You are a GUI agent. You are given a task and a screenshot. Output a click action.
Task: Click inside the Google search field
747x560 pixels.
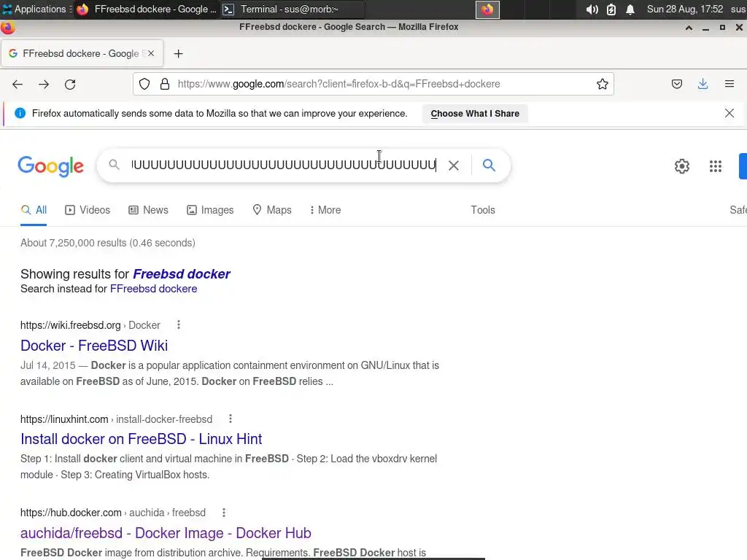(x=284, y=166)
